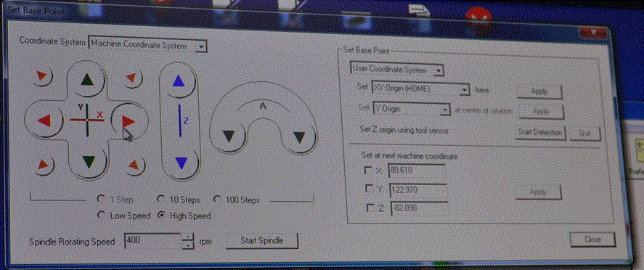Click the Y coordinate field 122.970
The image size is (644, 270).
[x=418, y=190]
